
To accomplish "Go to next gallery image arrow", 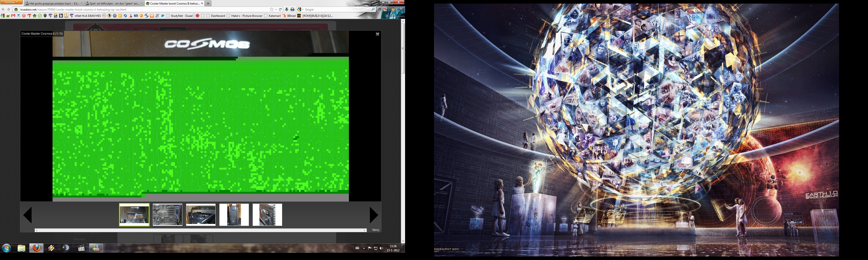I will [373, 215].
